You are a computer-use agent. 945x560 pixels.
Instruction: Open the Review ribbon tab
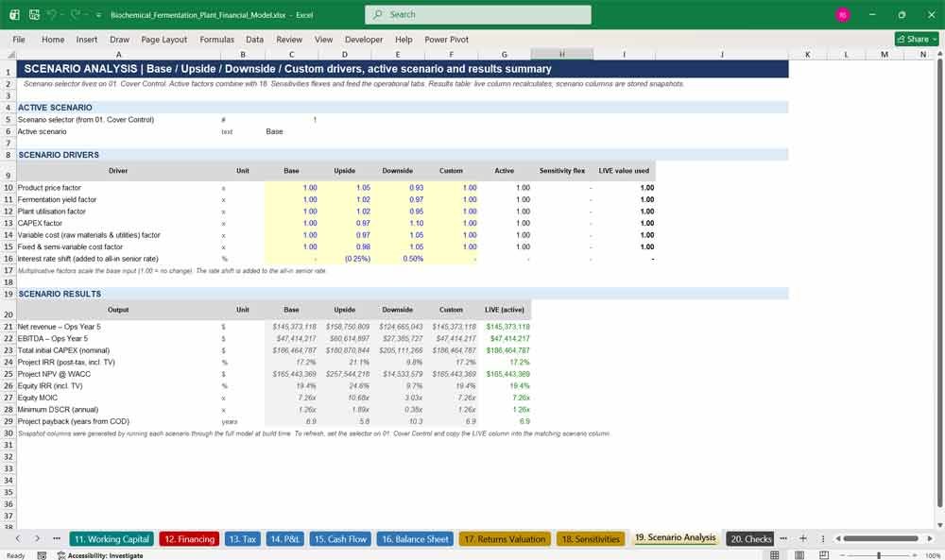click(x=289, y=39)
